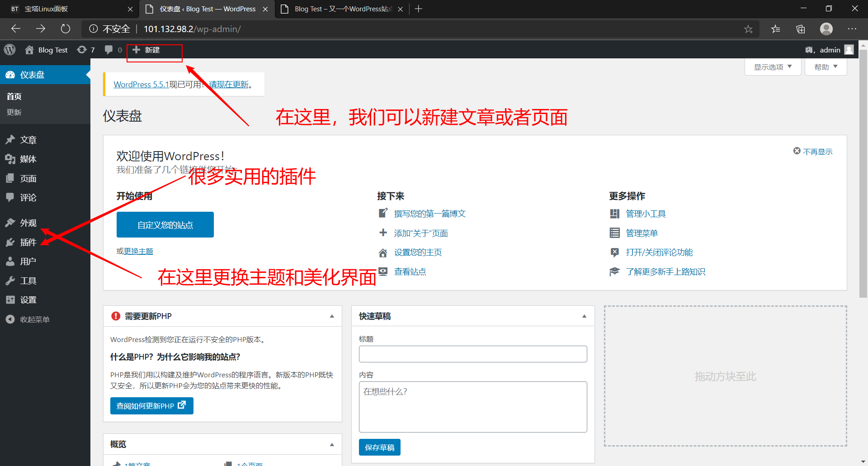Viewport: 868px width, 466px height.
Task: Expand the 显示选项 screen options dropdown
Action: click(773, 67)
